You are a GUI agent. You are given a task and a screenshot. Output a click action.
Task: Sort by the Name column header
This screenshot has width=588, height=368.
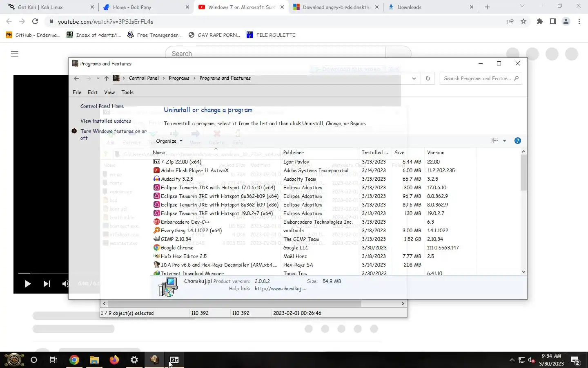pos(216,153)
